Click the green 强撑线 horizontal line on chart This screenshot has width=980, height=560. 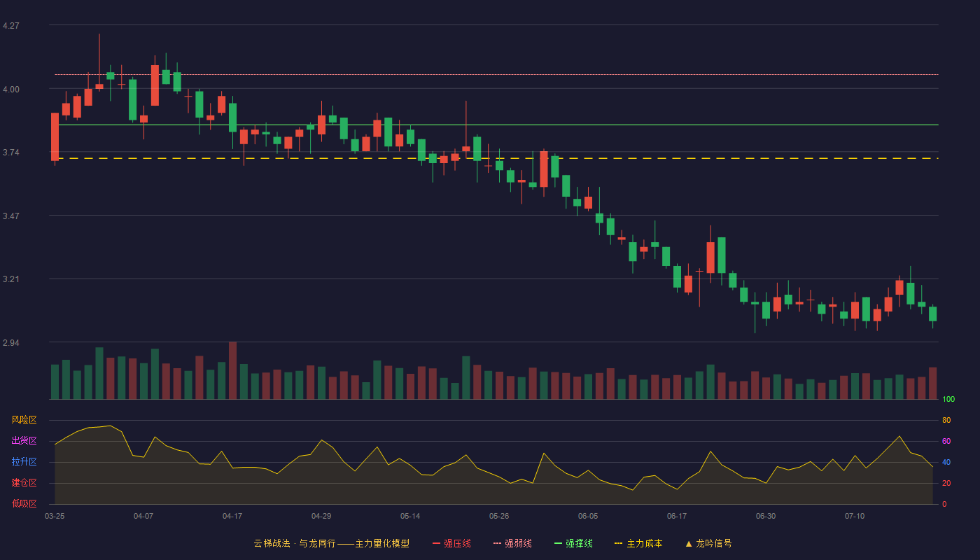496,125
